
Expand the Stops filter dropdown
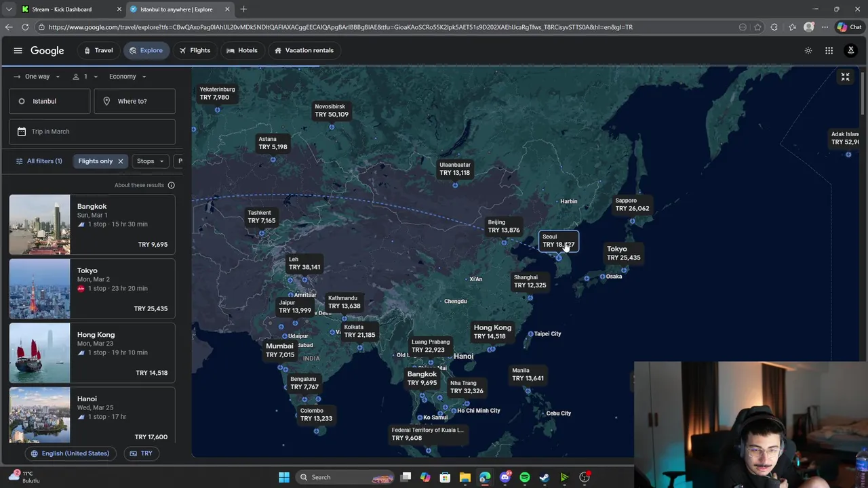(x=151, y=161)
